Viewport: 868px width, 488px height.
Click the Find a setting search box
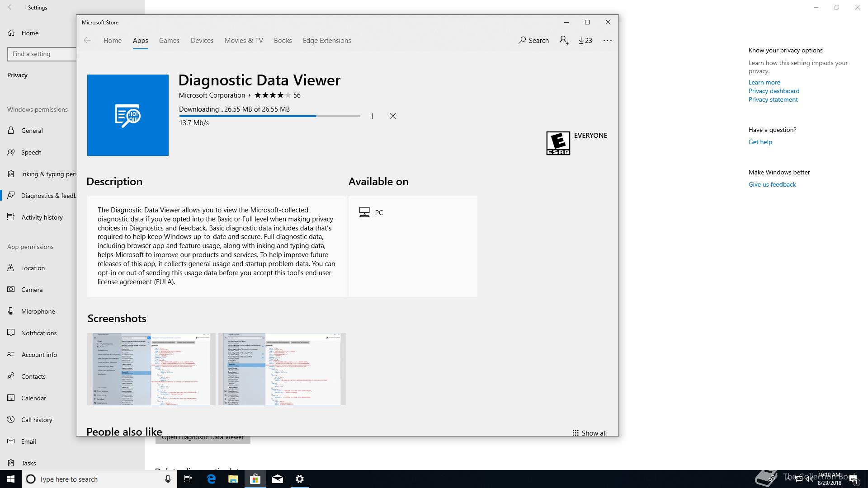[x=42, y=54]
